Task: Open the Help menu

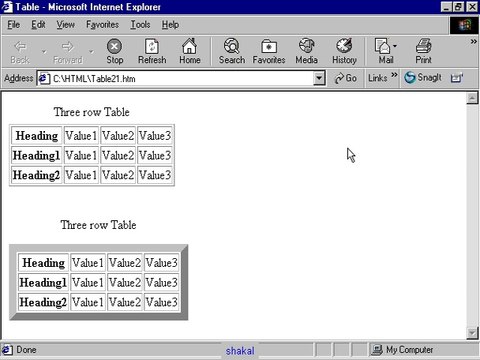Action: point(170,25)
